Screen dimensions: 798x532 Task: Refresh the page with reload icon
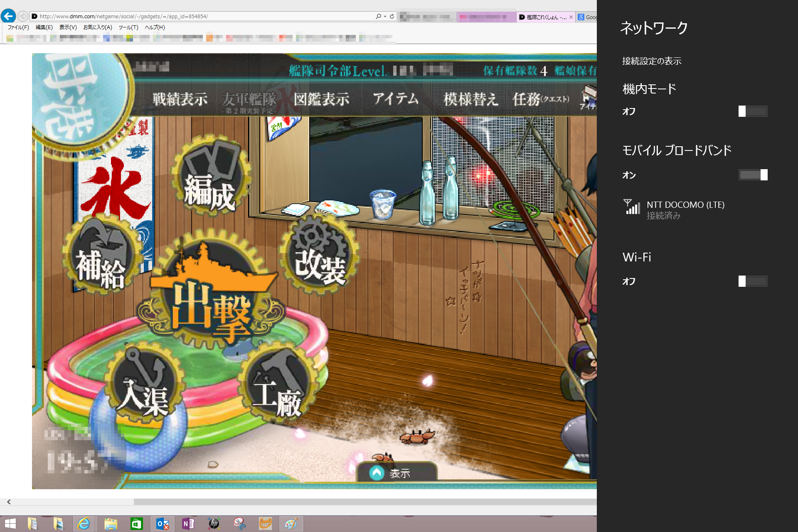pyautogui.click(x=392, y=16)
